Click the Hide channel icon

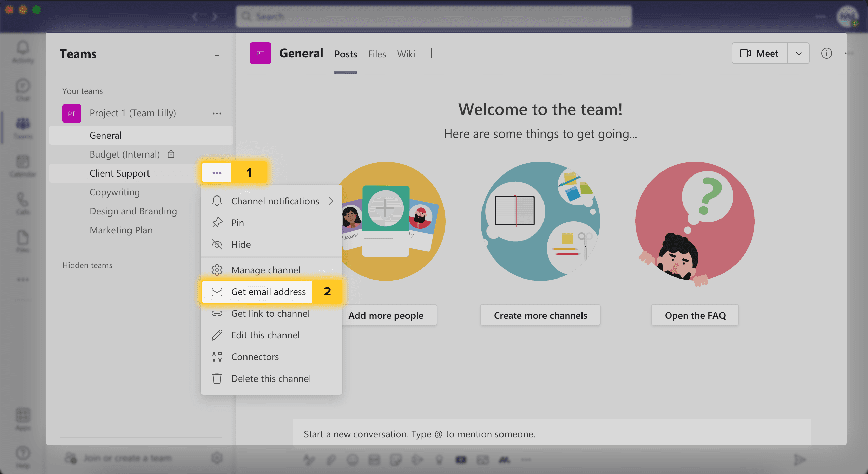point(217,244)
